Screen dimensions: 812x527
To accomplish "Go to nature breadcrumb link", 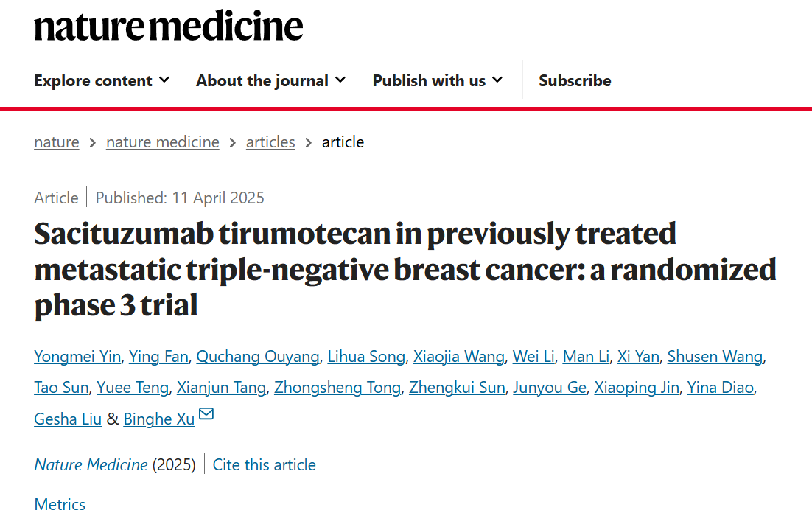I will point(57,142).
